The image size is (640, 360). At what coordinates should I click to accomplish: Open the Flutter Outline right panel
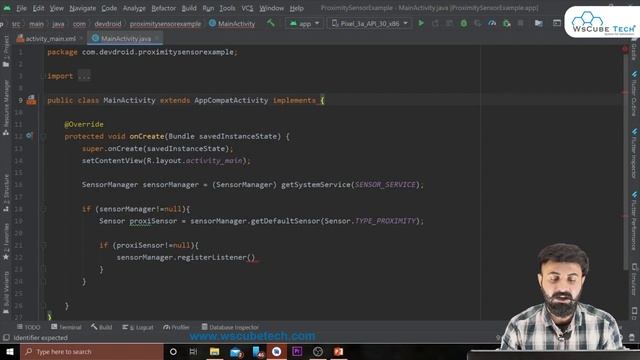634,94
